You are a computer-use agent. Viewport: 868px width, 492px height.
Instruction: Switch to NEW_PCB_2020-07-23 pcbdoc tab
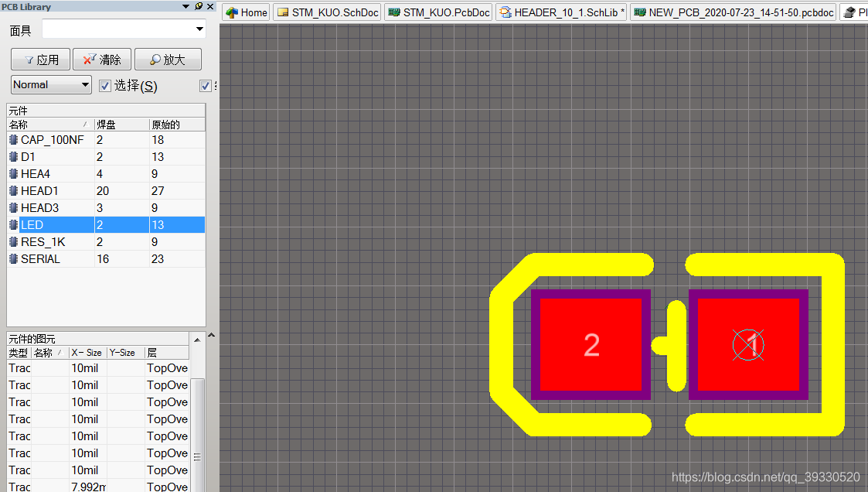click(734, 12)
